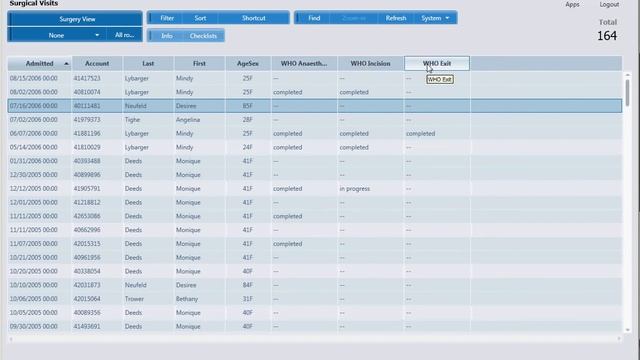The width and height of the screenshot is (640, 360).
Task: Open the Filter toolbar option
Action: tap(167, 18)
